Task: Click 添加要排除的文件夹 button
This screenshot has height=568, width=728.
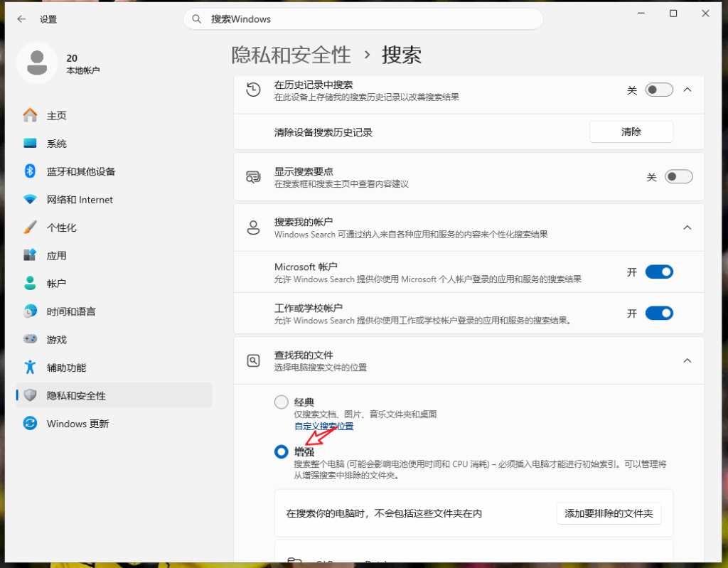Action: click(609, 513)
